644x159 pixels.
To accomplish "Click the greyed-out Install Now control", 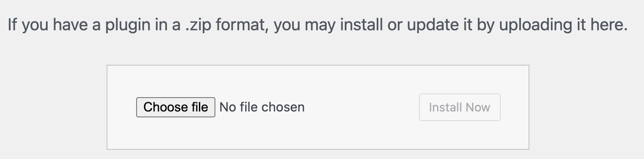I will point(459,107).
